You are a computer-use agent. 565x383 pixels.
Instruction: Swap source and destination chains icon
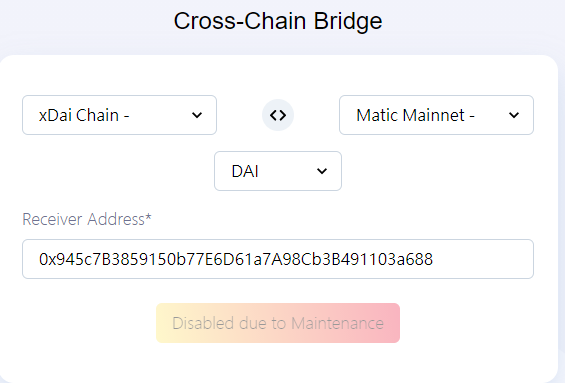278,115
